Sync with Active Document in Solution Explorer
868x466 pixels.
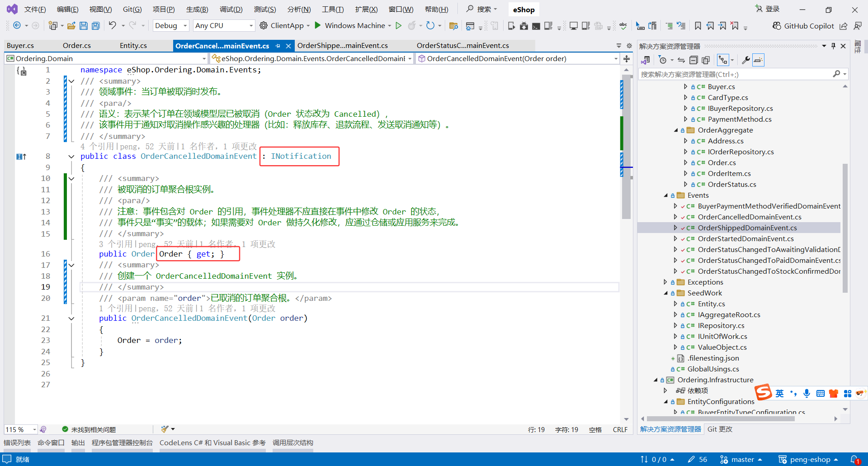coord(681,60)
